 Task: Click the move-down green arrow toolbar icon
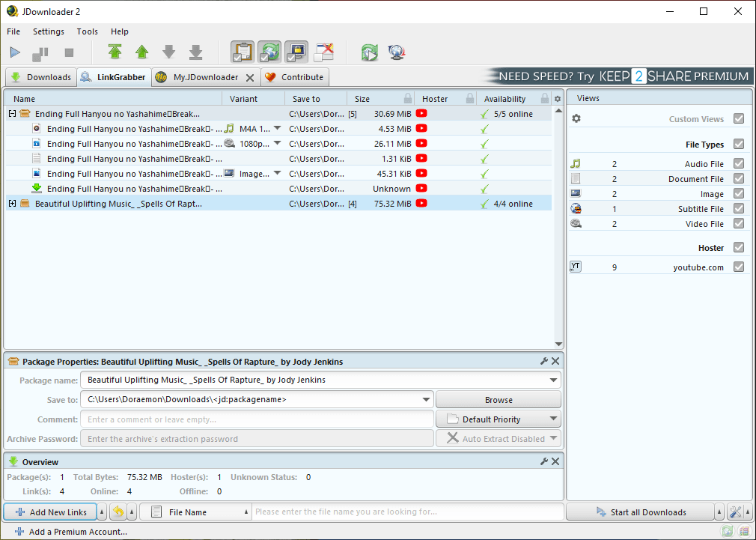tap(168, 52)
